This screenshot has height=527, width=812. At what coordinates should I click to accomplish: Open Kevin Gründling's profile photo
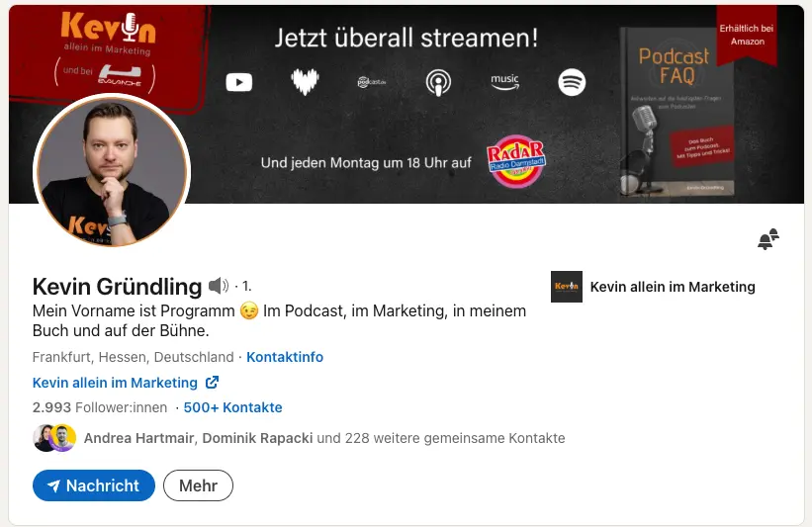[112, 171]
